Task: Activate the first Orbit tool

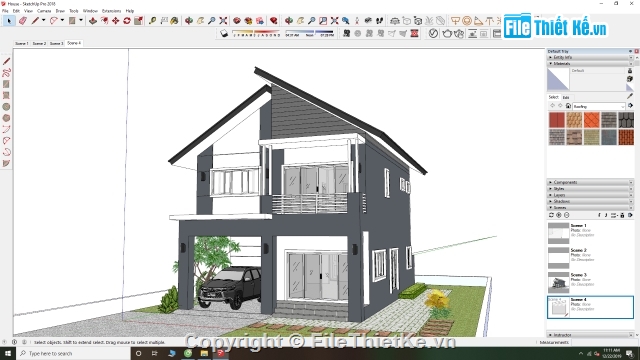Action: coord(189,20)
